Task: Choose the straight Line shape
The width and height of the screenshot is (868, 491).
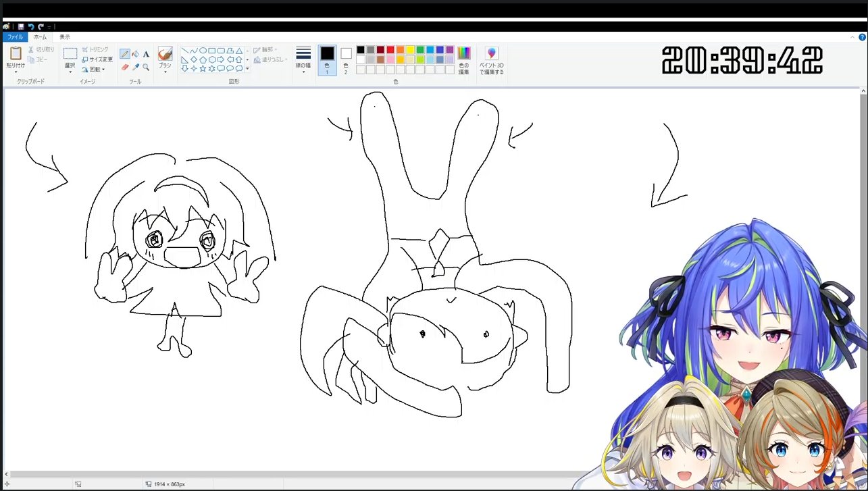Action: [185, 51]
